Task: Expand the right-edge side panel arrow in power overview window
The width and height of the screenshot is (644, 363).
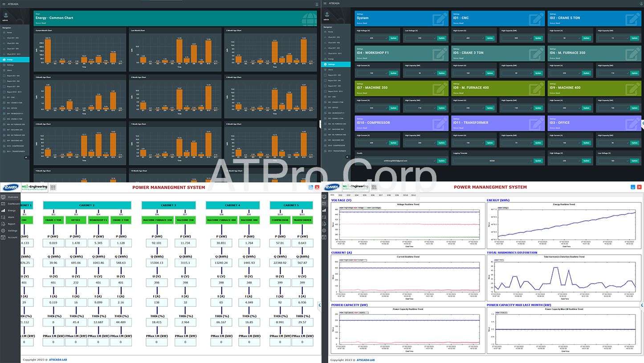Action: [x=319, y=305]
